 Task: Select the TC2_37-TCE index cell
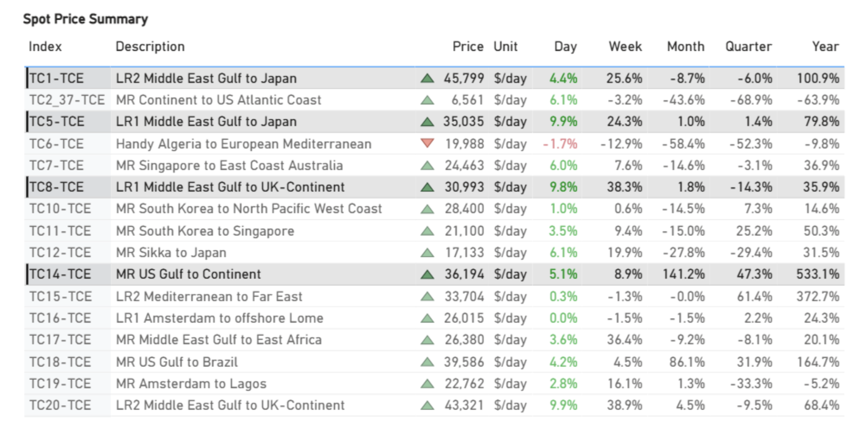click(x=67, y=100)
